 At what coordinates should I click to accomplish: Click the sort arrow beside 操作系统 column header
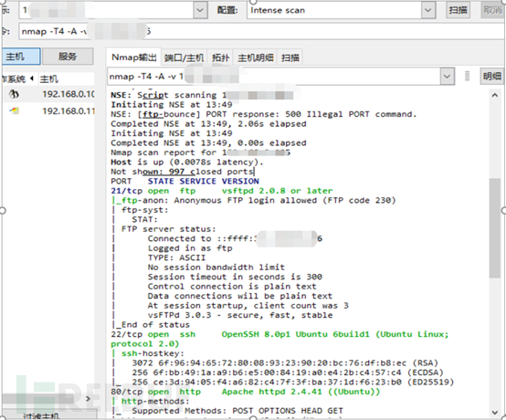[32, 78]
